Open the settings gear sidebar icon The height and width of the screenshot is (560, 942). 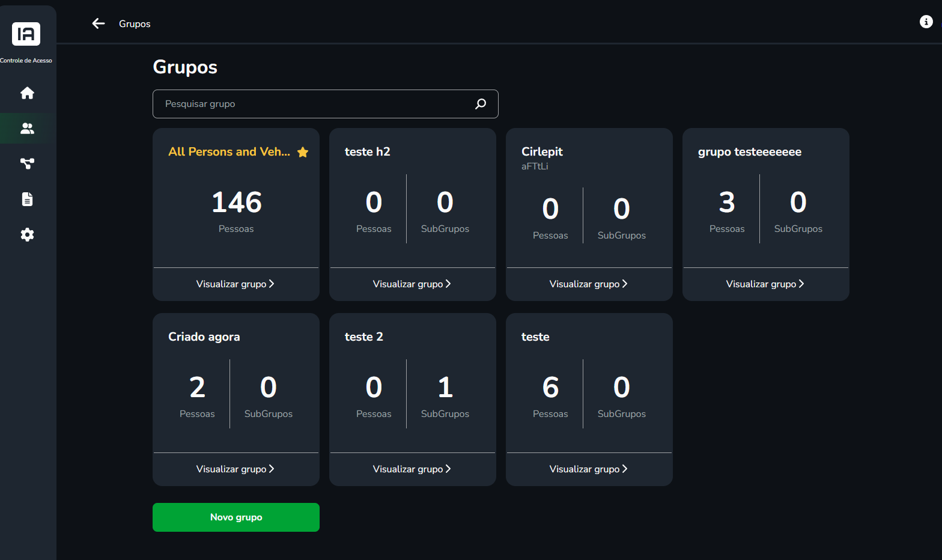[27, 234]
